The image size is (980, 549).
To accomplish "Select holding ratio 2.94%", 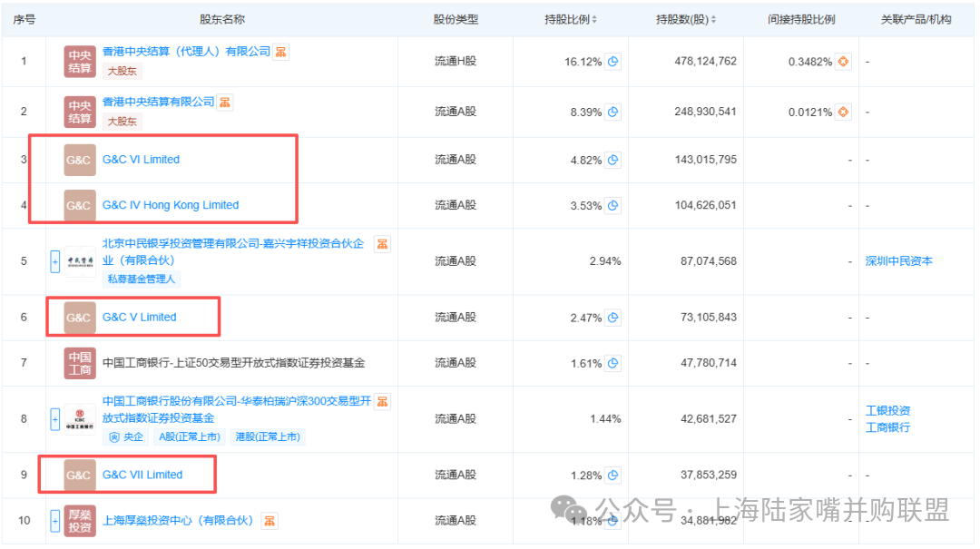I will pos(605,261).
